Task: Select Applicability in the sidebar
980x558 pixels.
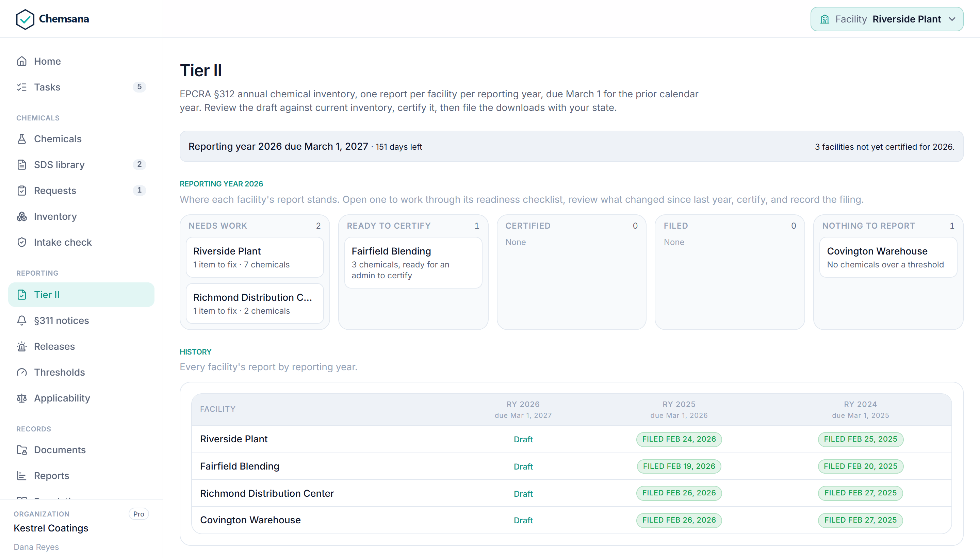Action: (x=81, y=398)
